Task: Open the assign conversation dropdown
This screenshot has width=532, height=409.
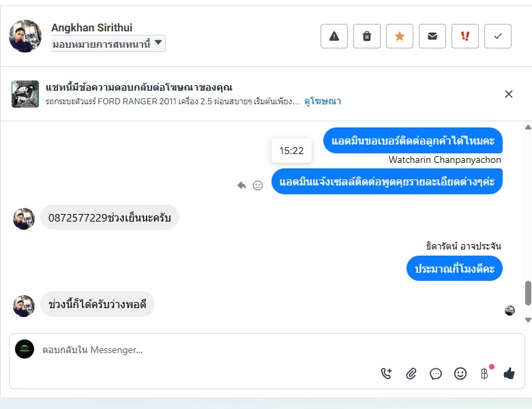Action: point(108,44)
